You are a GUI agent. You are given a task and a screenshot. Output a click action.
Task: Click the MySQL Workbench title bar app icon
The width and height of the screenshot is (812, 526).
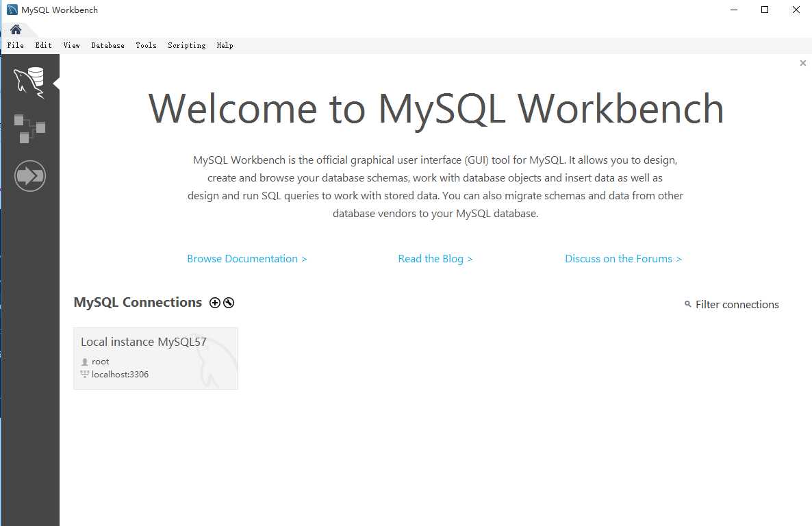(x=12, y=10)
